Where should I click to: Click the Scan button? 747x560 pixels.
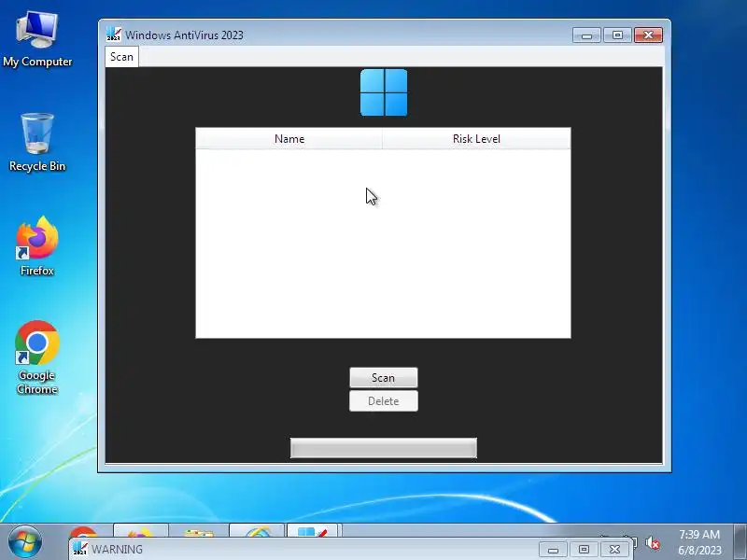coord(384,378)
